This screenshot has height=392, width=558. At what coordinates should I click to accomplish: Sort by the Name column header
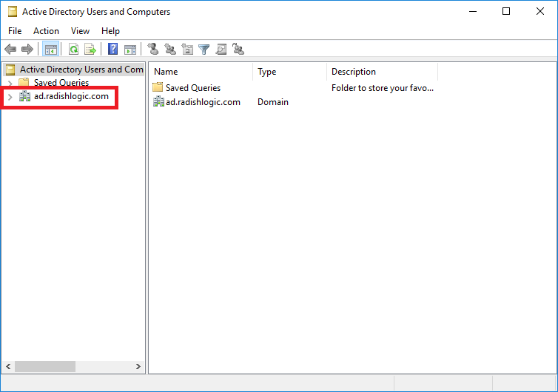click(201, 72)
